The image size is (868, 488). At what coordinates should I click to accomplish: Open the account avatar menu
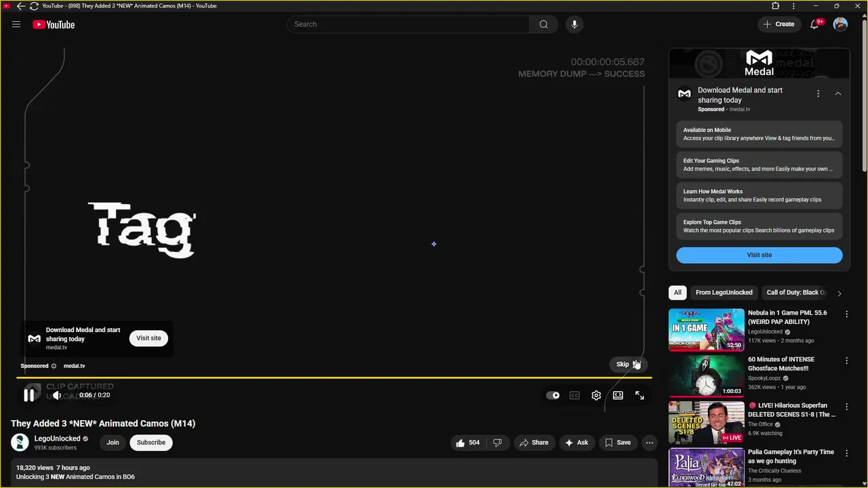840,24
